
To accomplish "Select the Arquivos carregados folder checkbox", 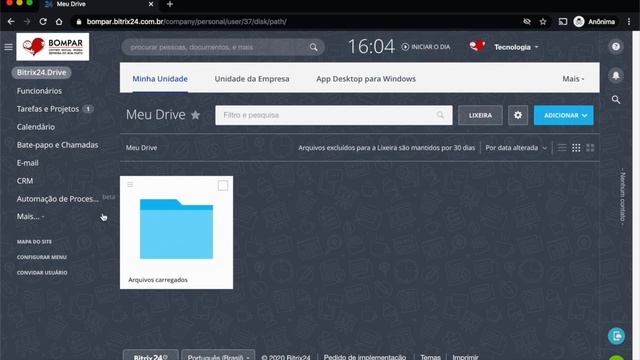I will coord(223,186).
